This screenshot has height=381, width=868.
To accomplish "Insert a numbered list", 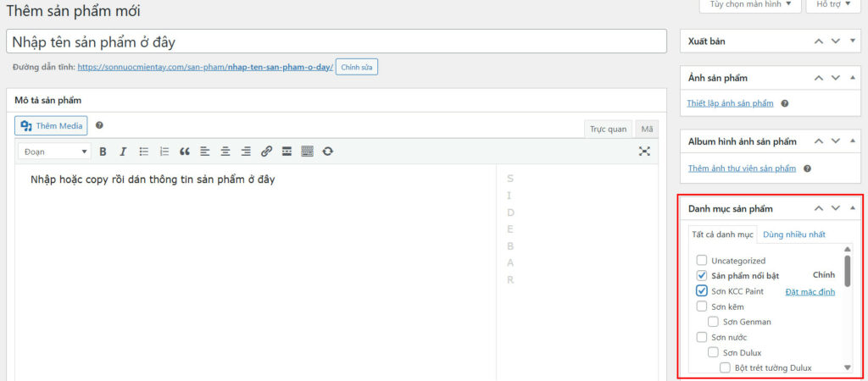I will pos(164,152).
